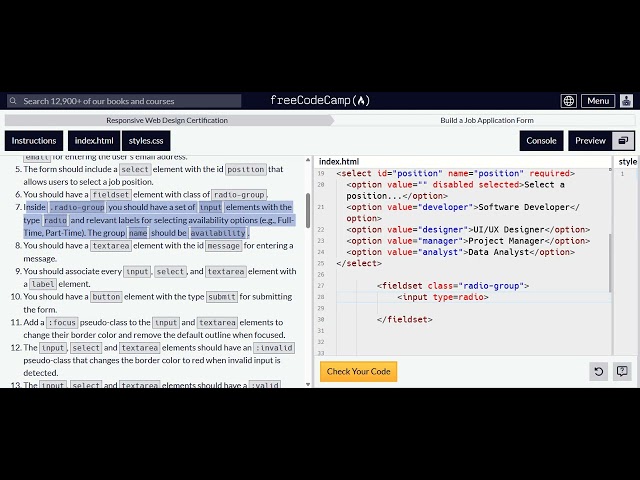Click the index.html editor file label

coord(339,162)
